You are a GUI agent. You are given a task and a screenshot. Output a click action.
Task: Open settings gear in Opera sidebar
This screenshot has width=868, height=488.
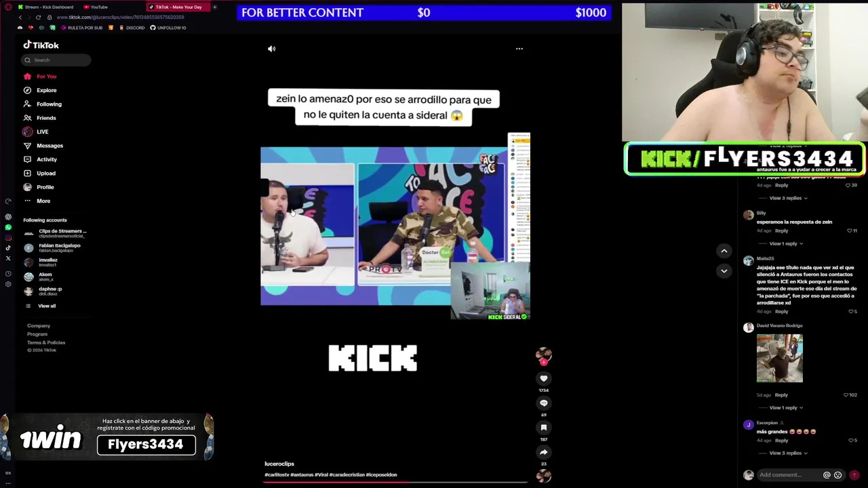point(8,284)
